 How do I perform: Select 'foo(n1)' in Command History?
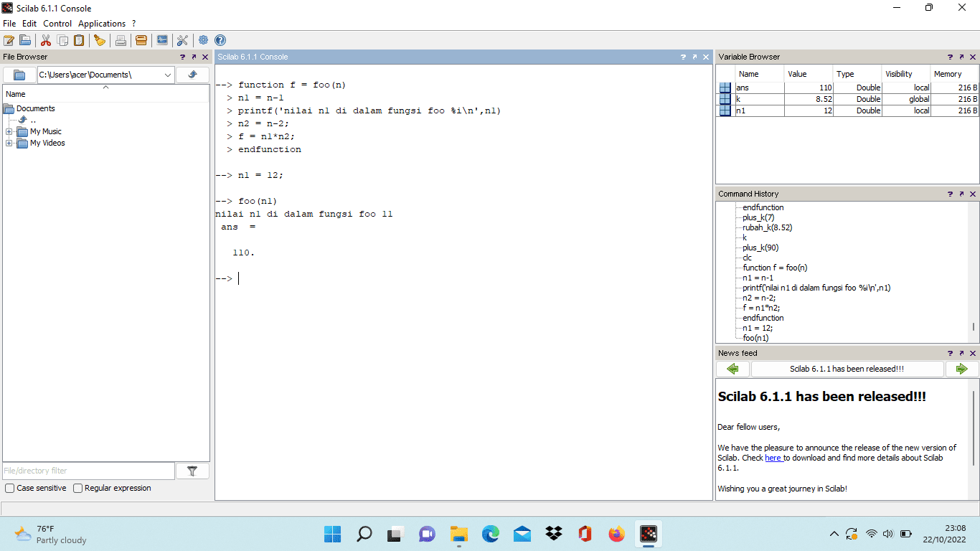point(755,338)
